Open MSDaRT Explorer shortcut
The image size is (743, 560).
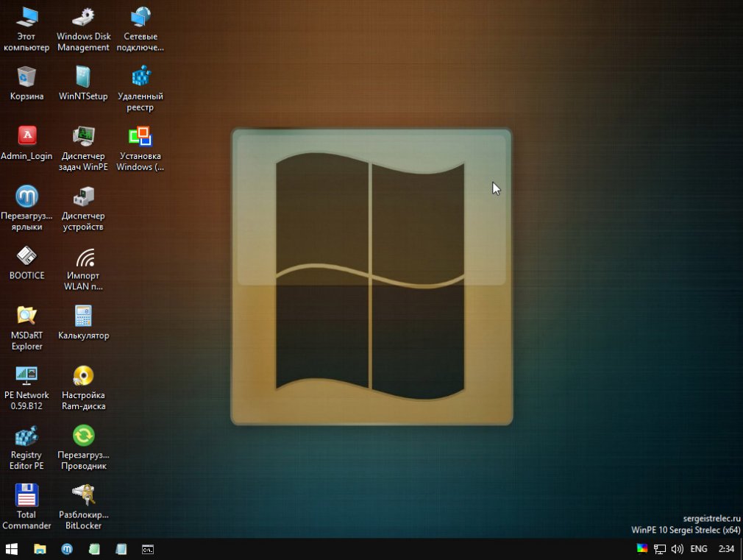(x=26, y=327)
